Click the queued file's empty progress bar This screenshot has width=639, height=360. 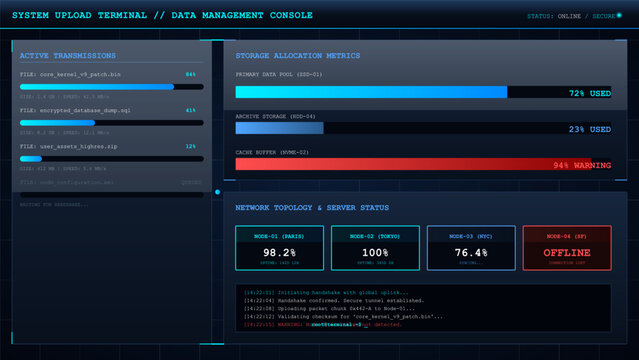(112, 195)
